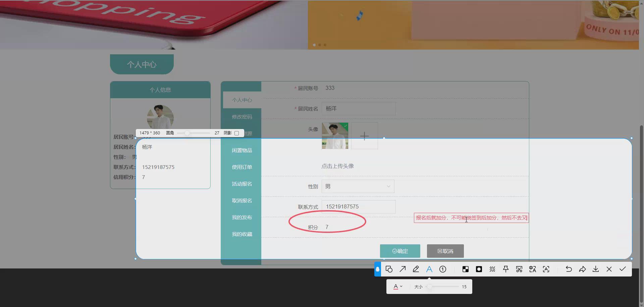
Task: Open the 修改密码 menu item
Action: click(x=242, y=117)
